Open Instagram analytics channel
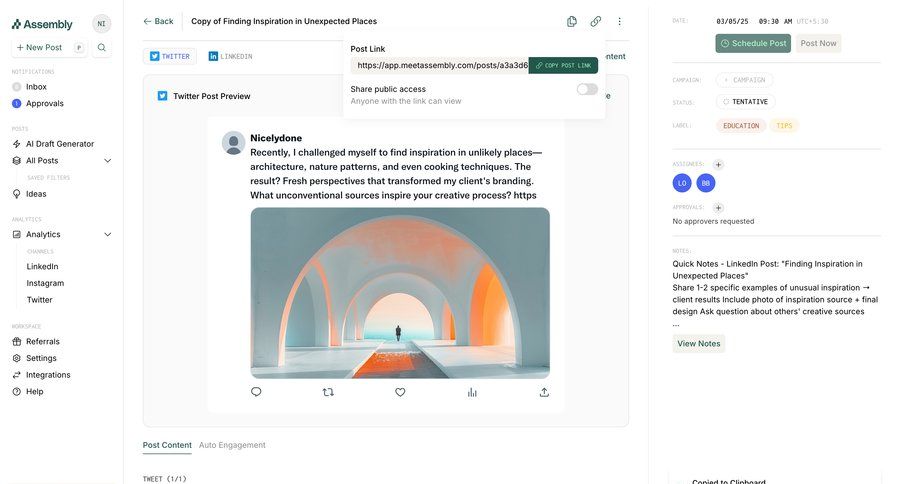 [x=45, y=283]
